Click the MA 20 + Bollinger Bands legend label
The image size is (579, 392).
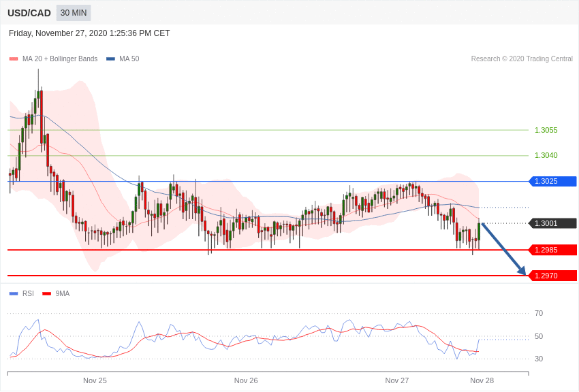(x=60, y=59)
